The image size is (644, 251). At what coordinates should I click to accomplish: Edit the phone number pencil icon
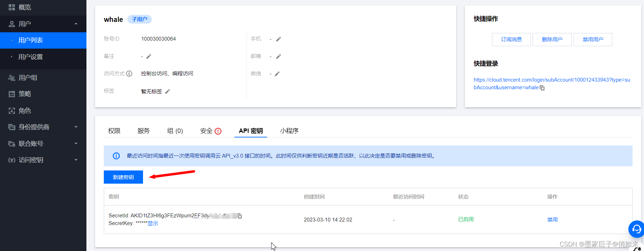tap(278, 39)
